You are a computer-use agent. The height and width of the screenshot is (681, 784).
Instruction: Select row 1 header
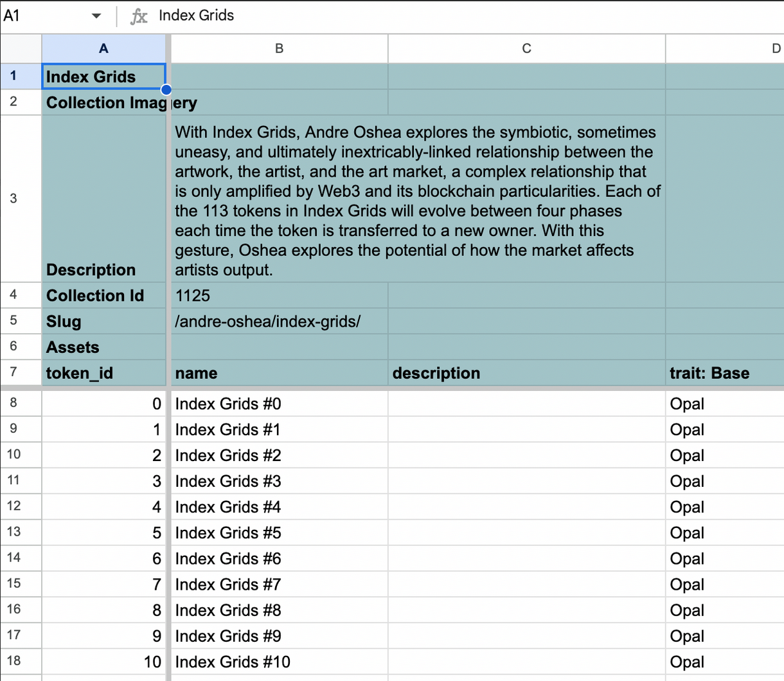point(21,76)
